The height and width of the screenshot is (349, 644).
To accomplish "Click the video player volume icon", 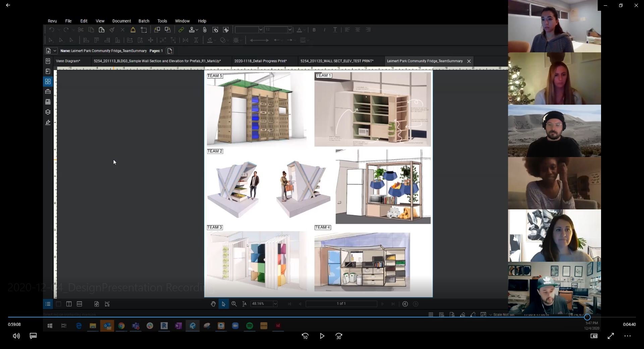I will click(x=16, y=336).
